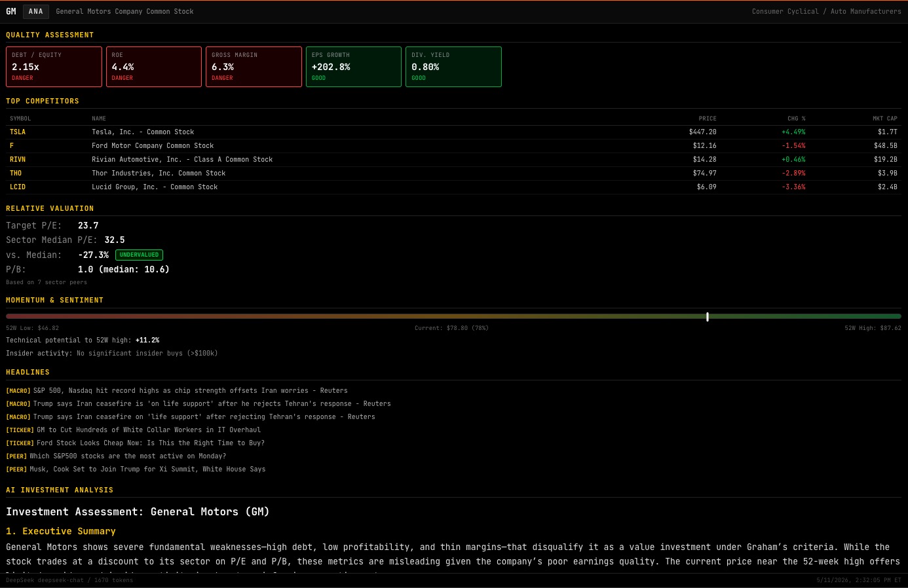The image size is (908, 588).
Task: Click the NAME column header
Action: 99,119
